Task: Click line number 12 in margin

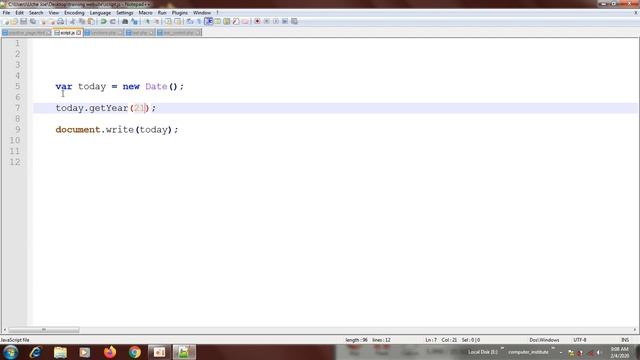Action: pyautogui.click(x=15, y=162)
